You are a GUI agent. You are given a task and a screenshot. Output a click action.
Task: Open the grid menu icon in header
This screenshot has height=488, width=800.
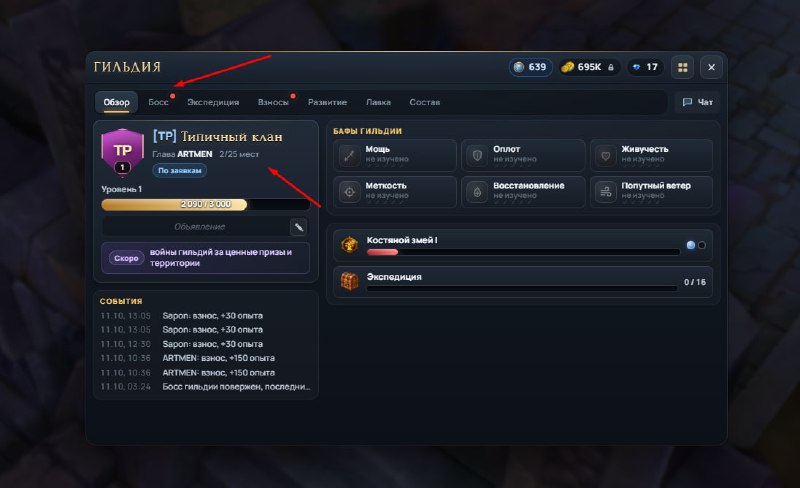pyautogui.click(x=682, y=67)
